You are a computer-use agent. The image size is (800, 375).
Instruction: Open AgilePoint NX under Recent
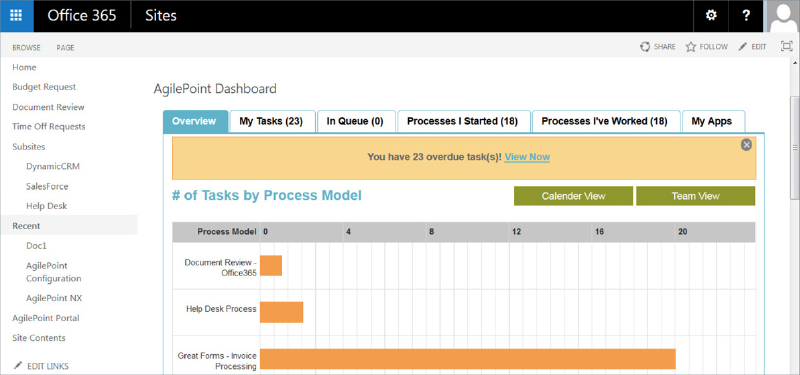coord(54,298)
